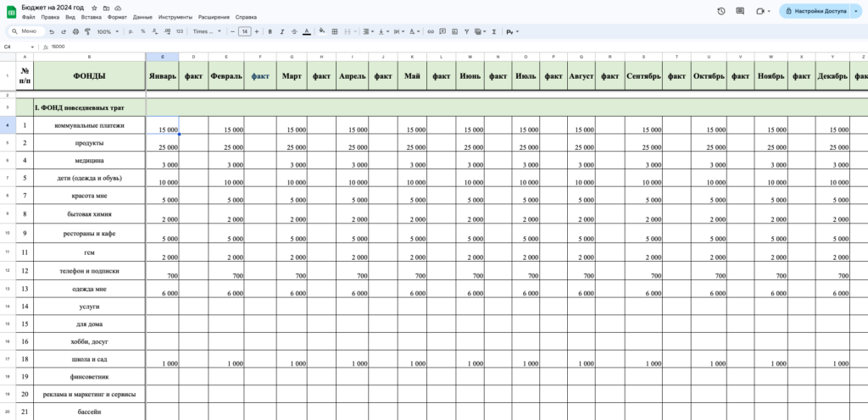The image size is (868, 420).
Task: Click the plus to increase font size
Action: click(257, 31)
